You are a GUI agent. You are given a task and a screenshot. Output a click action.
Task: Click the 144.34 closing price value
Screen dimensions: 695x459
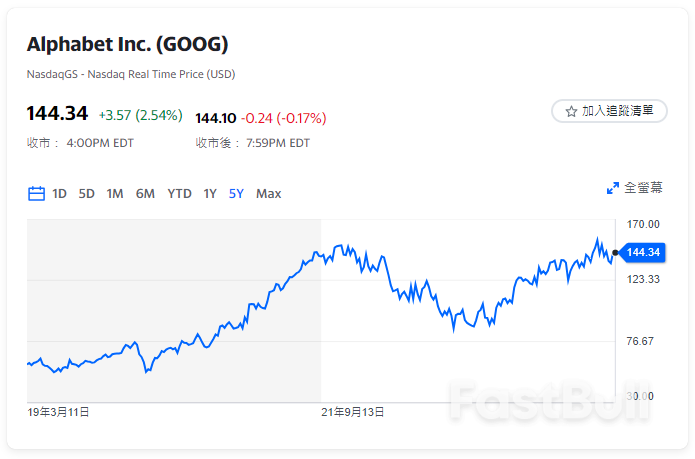pyautogui.click(x=57, y=113)
